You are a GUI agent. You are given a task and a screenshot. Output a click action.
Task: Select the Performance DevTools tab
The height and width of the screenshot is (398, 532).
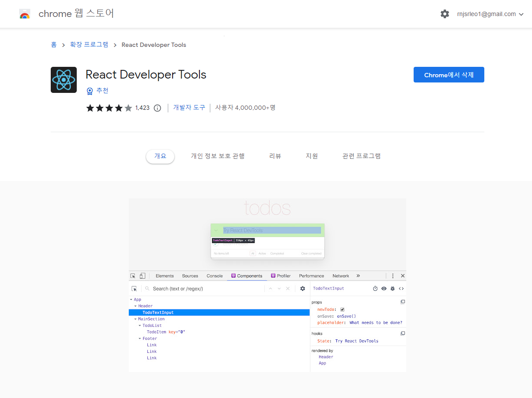(x=311, y=276)
